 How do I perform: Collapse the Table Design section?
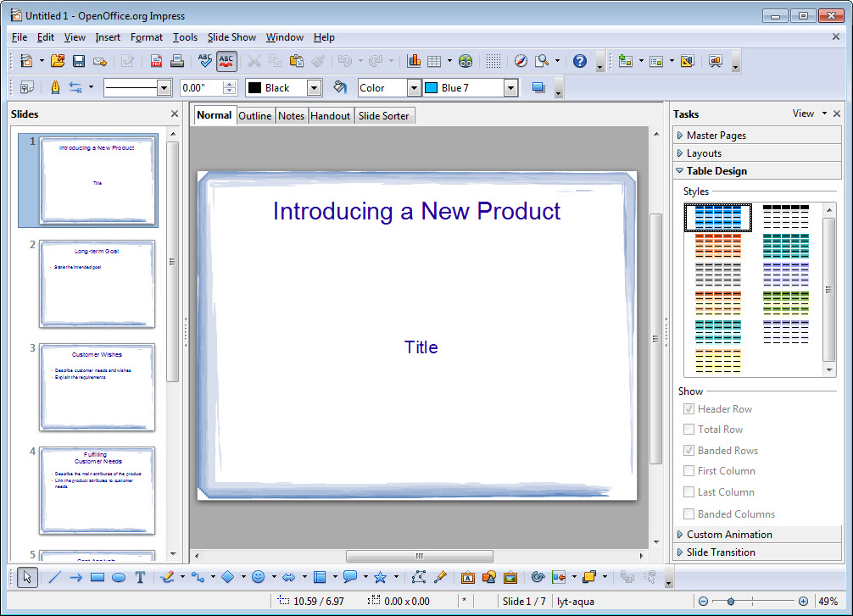(756, 170)
